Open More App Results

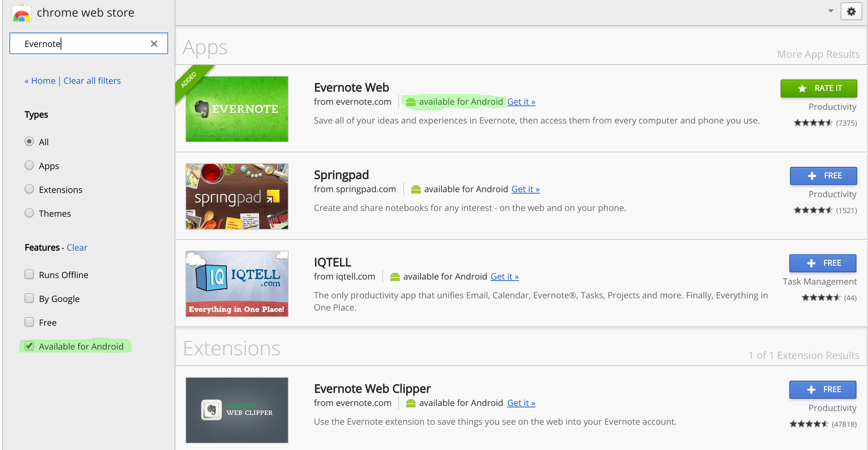pos(818,54)
